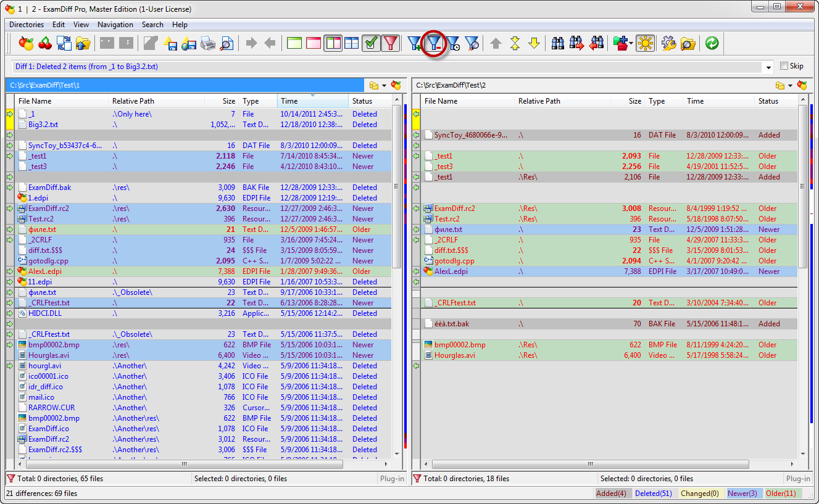Toggle the green checkmark toolbar button
Viewport: 819px width, 504px height.
click(371, 43)
